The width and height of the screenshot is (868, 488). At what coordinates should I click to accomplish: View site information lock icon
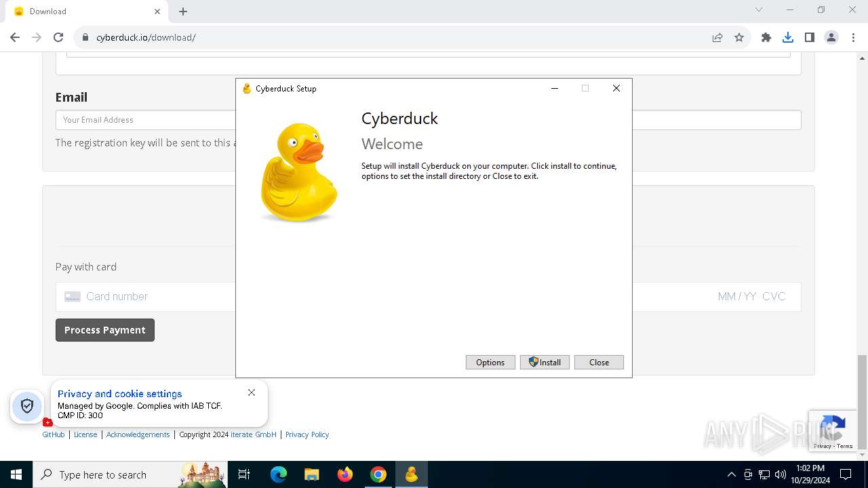coord(85,37)
